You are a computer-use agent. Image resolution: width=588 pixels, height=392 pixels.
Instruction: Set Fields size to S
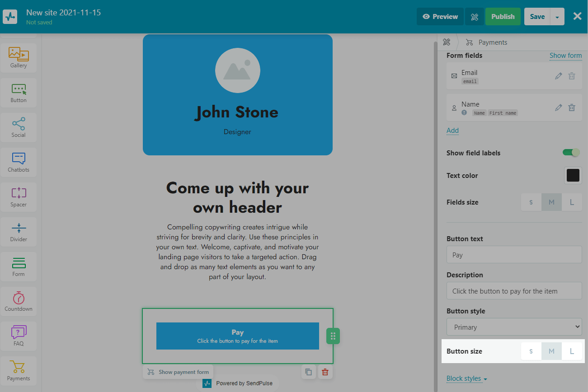531,202
